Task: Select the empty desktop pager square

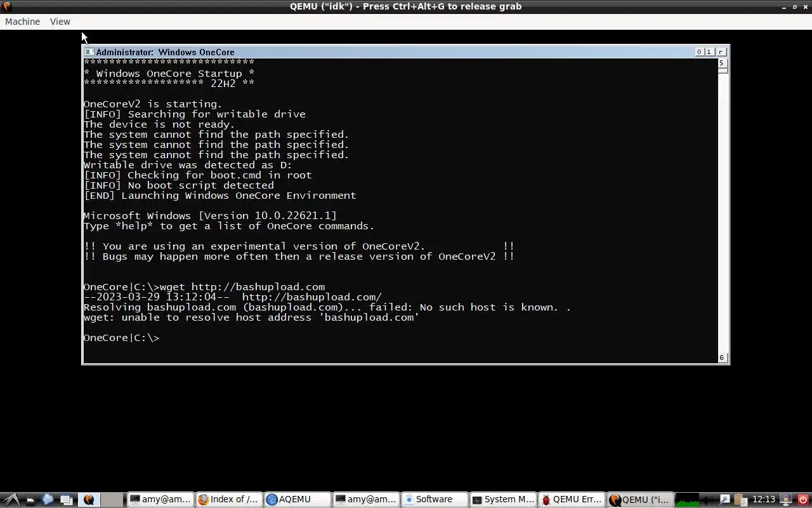Action: (112, 500)
